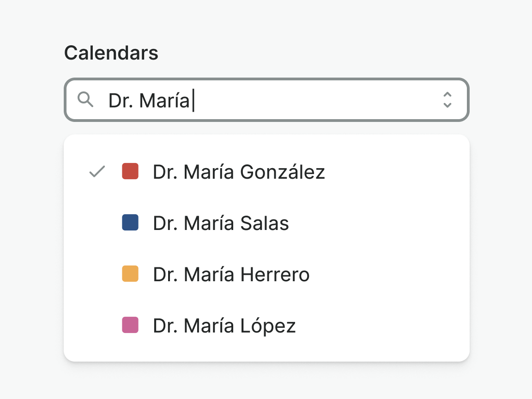The height and width of the screenshot is (399, 532).
Task: Click the "Calendars" heading label
Action: 111,53
